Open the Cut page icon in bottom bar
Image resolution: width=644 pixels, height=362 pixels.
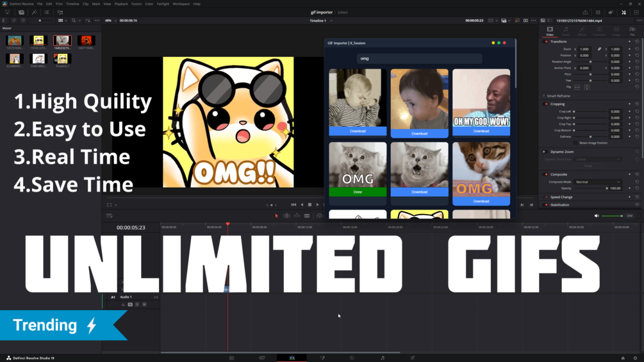pyautogui.click(x=261, y=358)
